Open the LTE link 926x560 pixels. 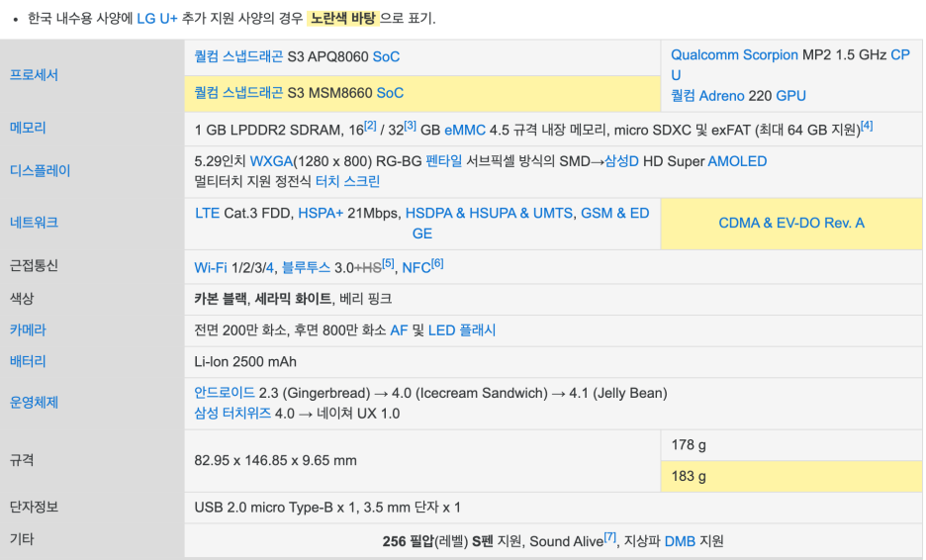pyautogui.click(x=208, y=214)
